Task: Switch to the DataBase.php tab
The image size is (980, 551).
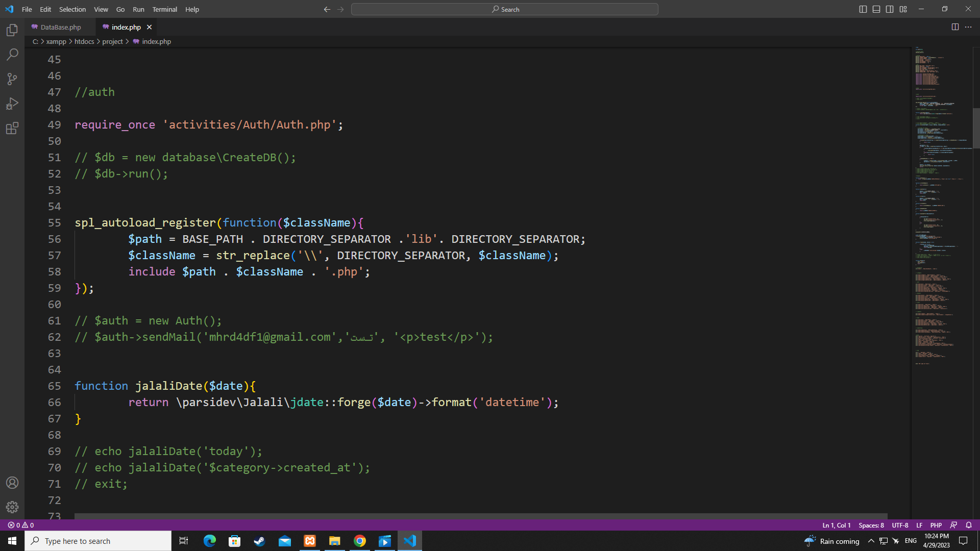Action: 60,27
